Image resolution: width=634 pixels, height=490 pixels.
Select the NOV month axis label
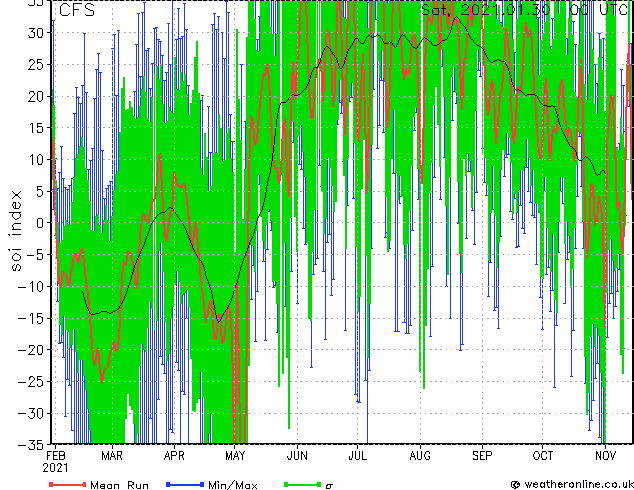(x=605, y=456)
